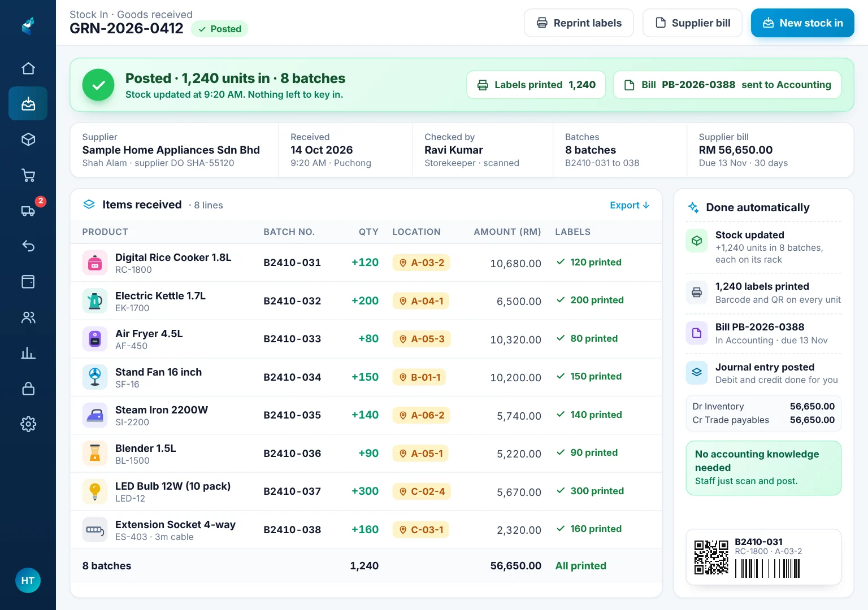Click the Air Fryer 4.5L product name
This screenshot has width=868, height=610.
(x=149, y=333)
